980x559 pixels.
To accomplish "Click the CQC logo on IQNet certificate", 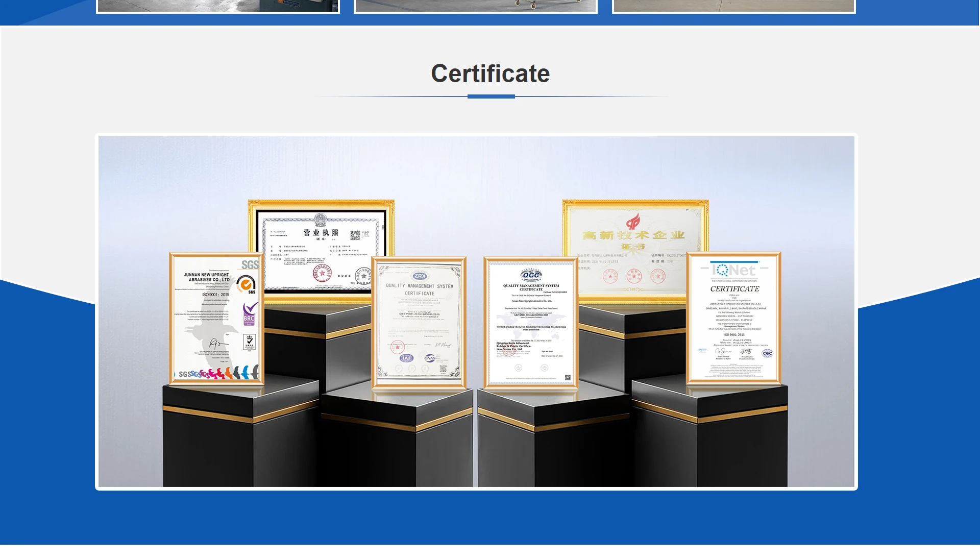I will pos(767,353).
